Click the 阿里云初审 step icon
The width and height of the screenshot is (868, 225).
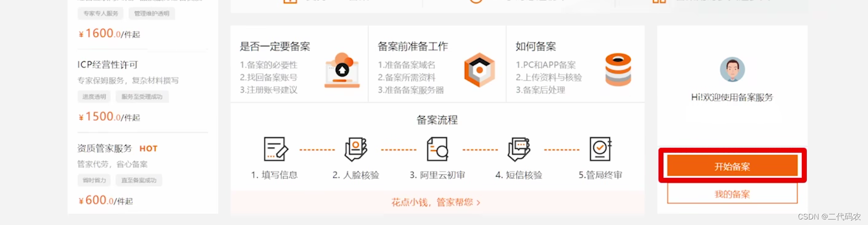click(x=437, y=149)
